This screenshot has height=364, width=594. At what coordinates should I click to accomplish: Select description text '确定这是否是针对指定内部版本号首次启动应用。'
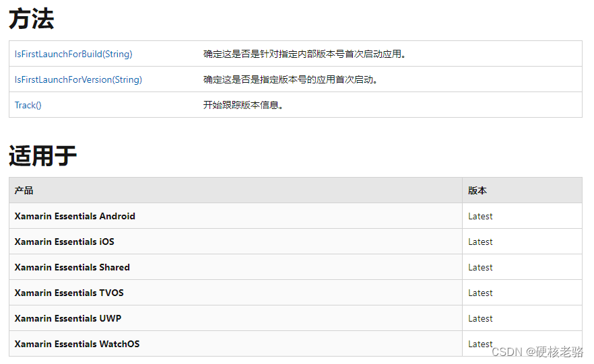(304, 54)
